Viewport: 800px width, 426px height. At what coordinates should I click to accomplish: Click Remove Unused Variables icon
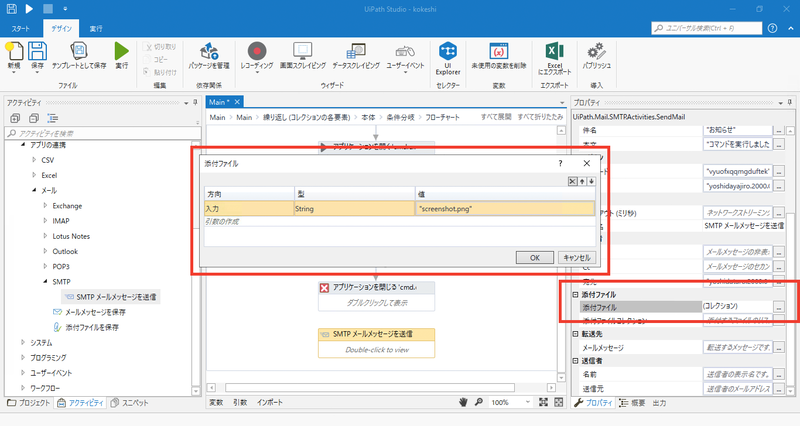point(498,51)
